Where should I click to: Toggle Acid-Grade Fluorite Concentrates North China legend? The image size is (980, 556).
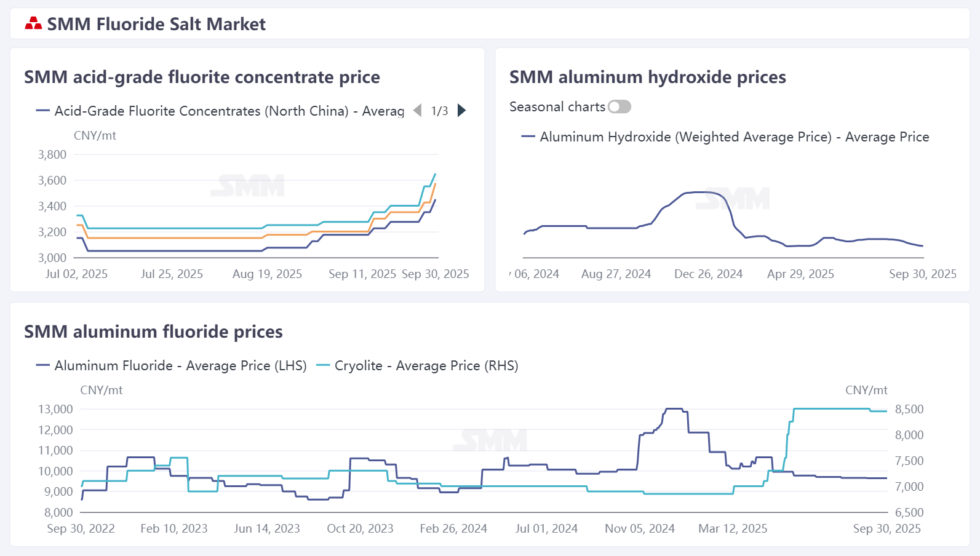click(220, 111)
